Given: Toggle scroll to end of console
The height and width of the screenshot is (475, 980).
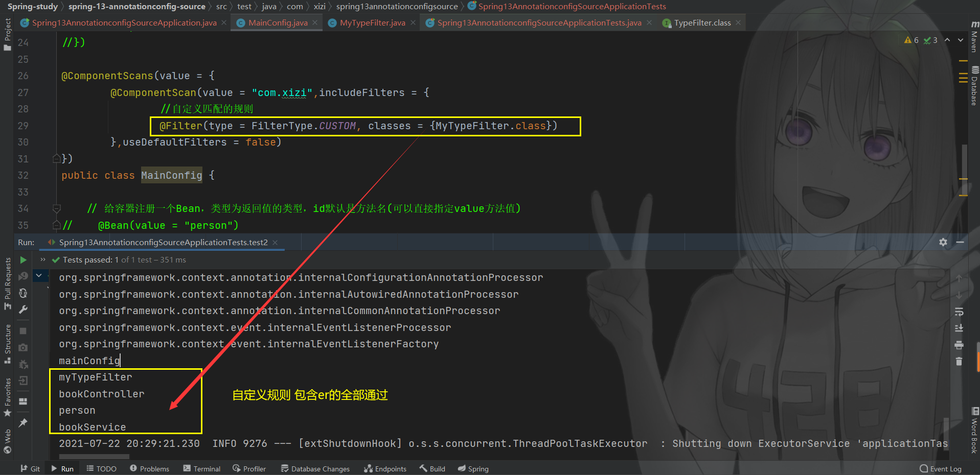Looking at the screenshot, I should click(959, 328).
